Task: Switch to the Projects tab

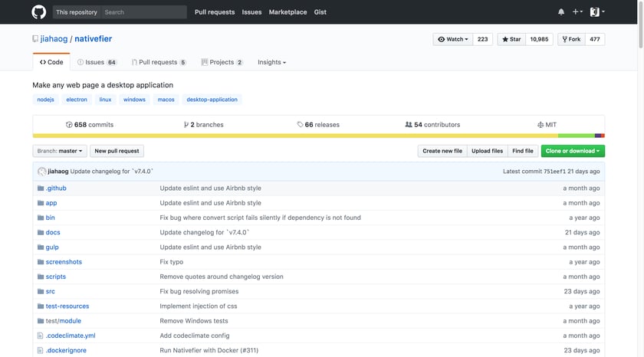Action: tap(222, 62)
